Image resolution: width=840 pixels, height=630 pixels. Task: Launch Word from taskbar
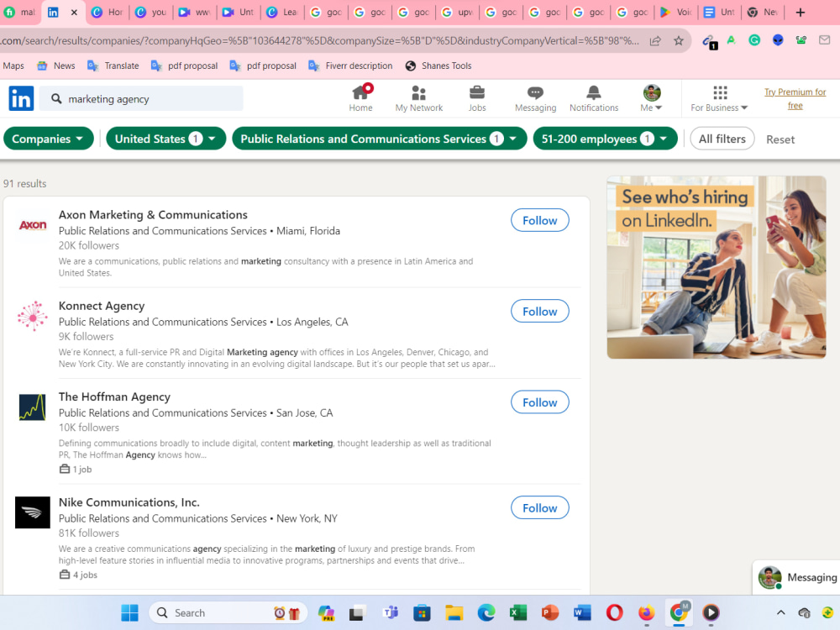582,612
